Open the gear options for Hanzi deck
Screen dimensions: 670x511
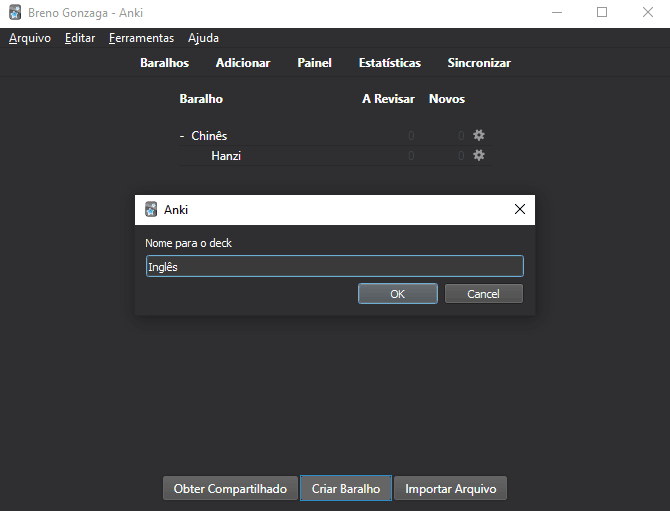(479, 156)
